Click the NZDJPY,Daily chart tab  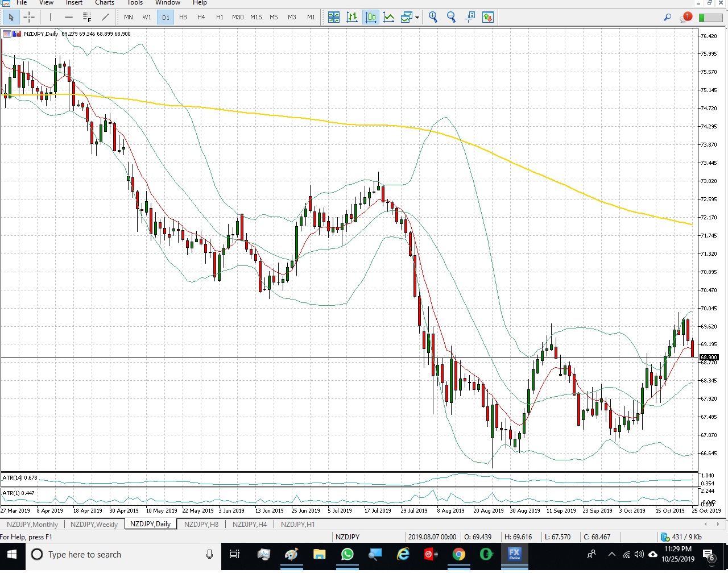tap(150, 524)
